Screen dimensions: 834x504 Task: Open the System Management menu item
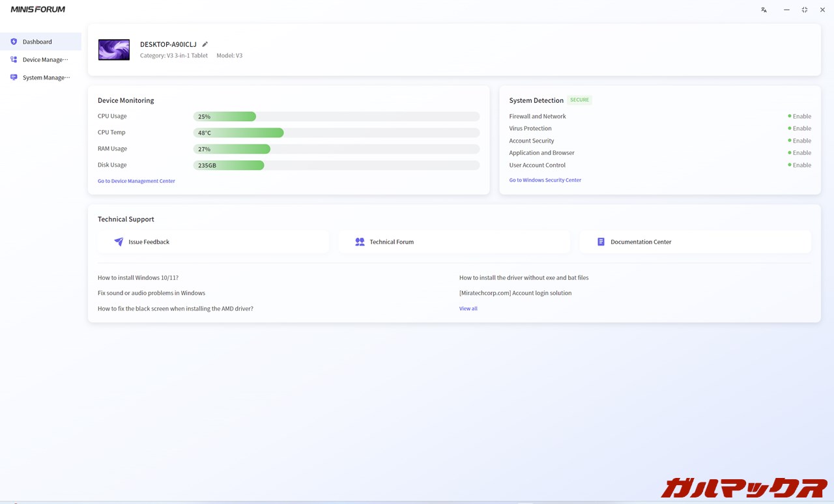click(x=46, y=77)
